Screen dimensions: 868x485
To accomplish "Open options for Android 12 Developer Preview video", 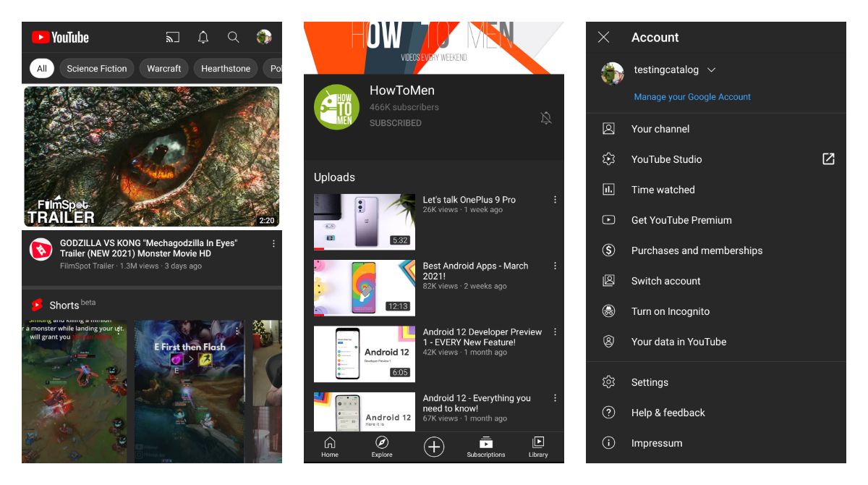I will pyautogui.click(x=555, y=332).
